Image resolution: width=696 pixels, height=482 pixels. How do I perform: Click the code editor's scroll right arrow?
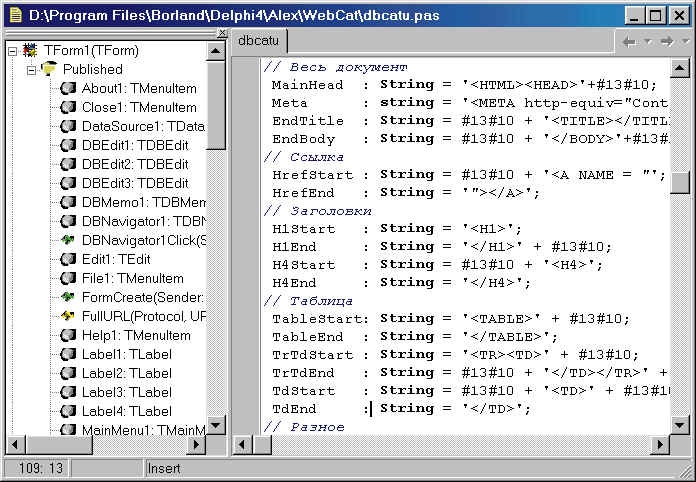point(660,444)
